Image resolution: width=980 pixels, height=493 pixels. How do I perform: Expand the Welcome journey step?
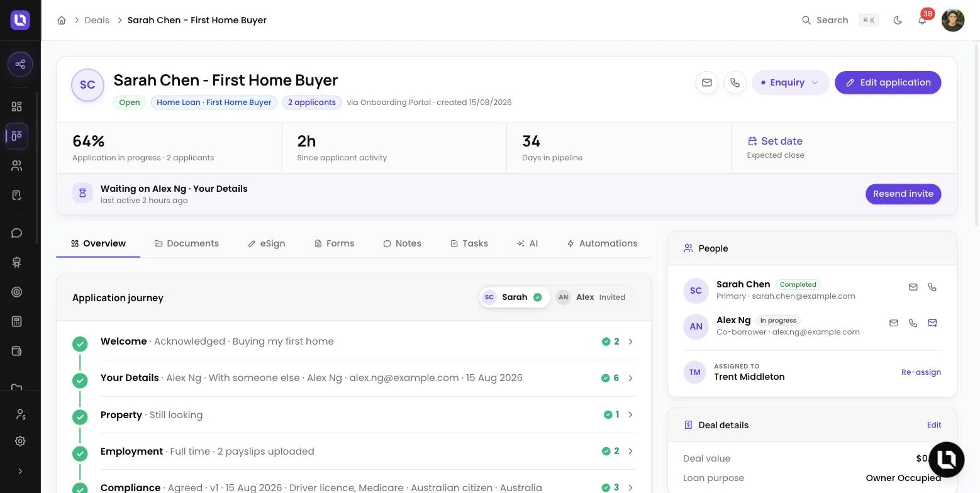[368, 341]
